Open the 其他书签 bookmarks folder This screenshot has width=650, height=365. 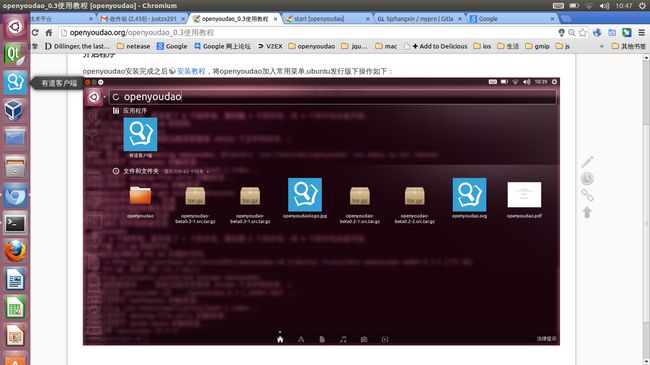[629, 46]
